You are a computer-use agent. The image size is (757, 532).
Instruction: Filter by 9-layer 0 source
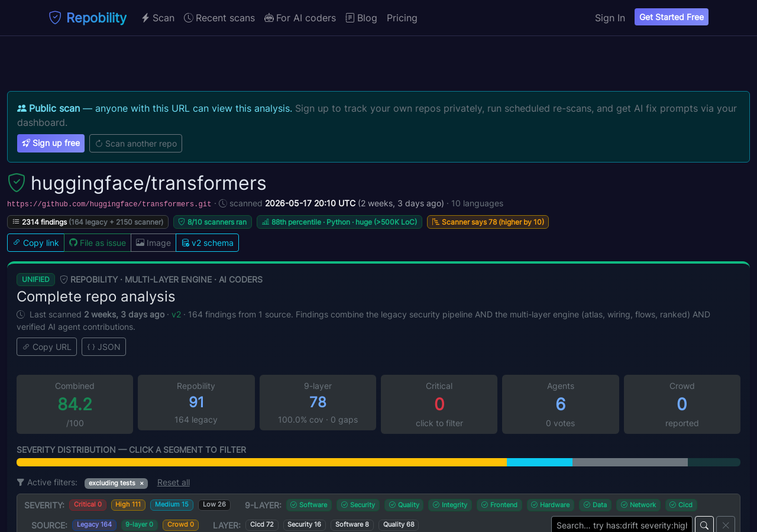(140, 525)
